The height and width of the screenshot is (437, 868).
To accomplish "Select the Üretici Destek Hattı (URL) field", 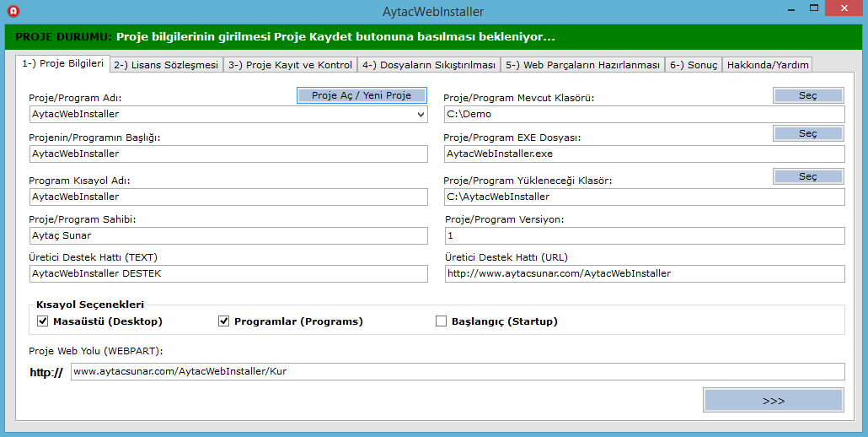I will [644, 273].
